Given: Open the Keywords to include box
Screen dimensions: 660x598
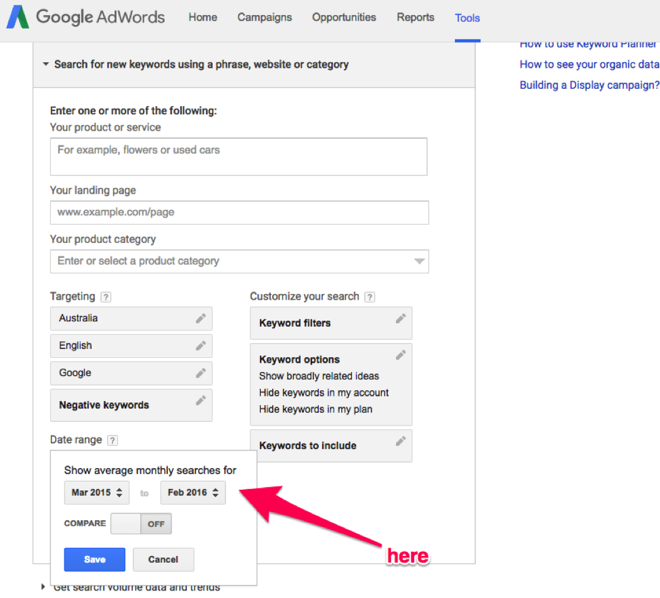Looking at the screenshot, I should click(331, 446).
